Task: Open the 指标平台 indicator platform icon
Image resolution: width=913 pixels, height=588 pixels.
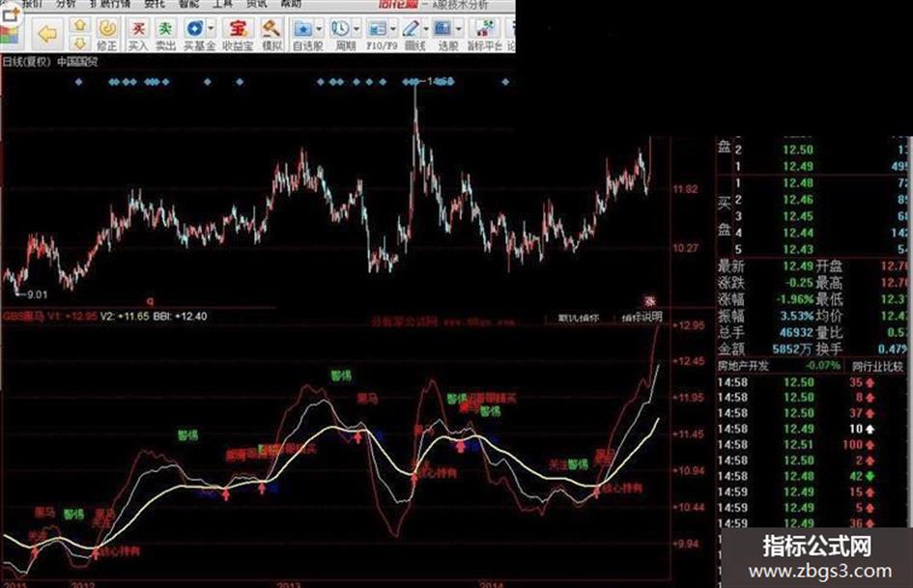Action: (484, 35)
